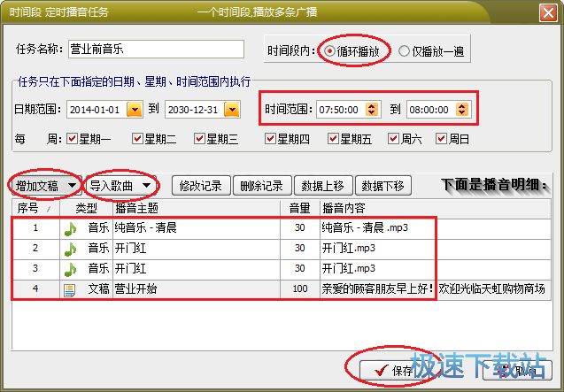Toggle the 周六 checkbox
Screen dimensions: 564x392
click(x=393, y=138)
